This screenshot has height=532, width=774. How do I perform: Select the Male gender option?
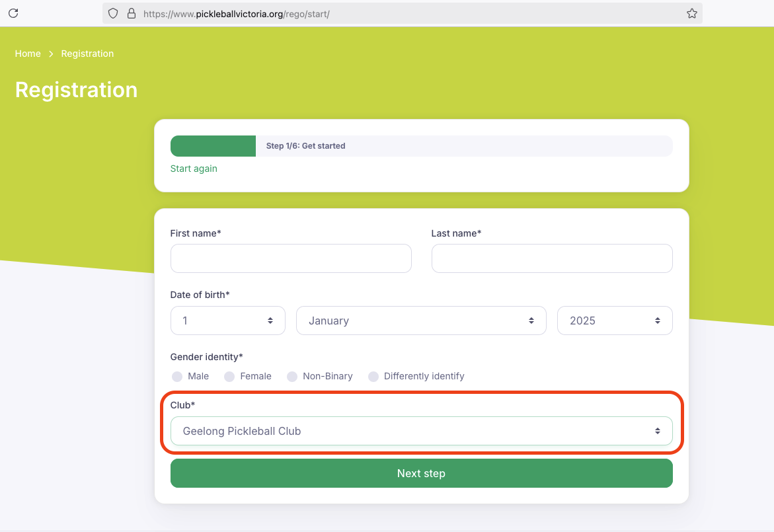[x=177, y=377]
